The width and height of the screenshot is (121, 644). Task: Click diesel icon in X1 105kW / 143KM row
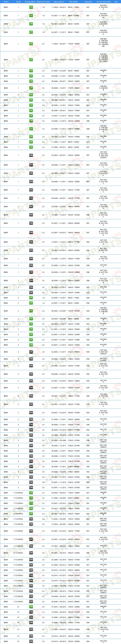pos(31,612)
